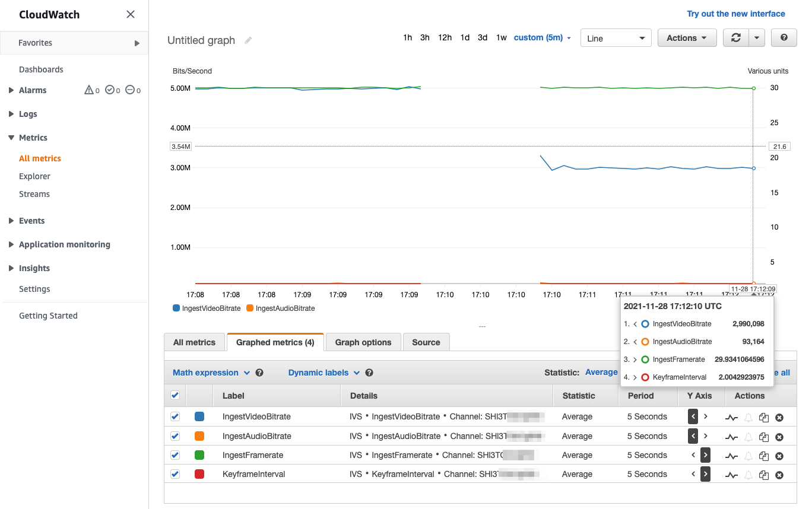The width and height of the screenshot is (812, 509).
Task: Open anomaly detection wave icon for IngestFramerate
Action: (x=732, y=456)
